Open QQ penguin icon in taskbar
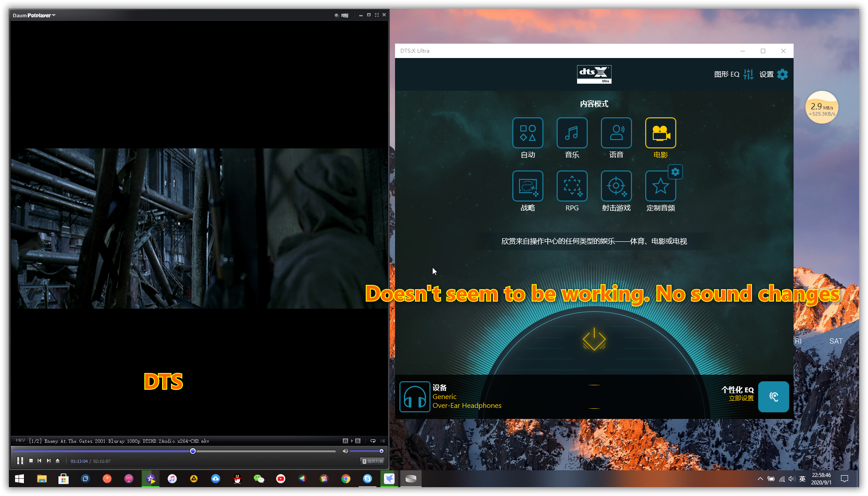This screenshot has width=868, height=496. tap(237, 479)
